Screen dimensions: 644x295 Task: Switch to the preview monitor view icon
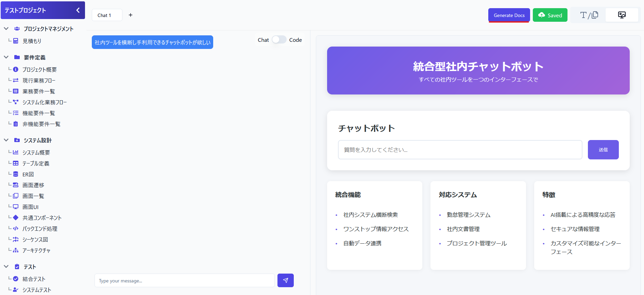[622, 15]
